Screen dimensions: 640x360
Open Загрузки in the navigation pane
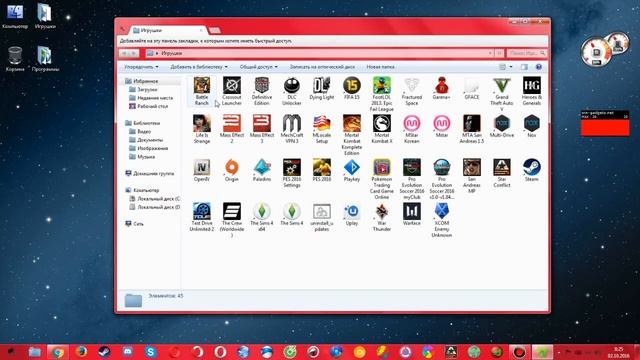143,89
